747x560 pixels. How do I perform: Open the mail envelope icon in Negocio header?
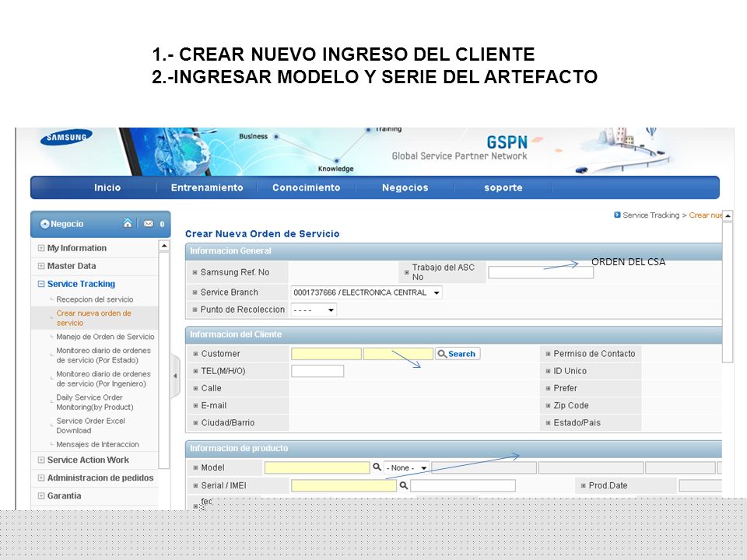(x=149, y=223)
